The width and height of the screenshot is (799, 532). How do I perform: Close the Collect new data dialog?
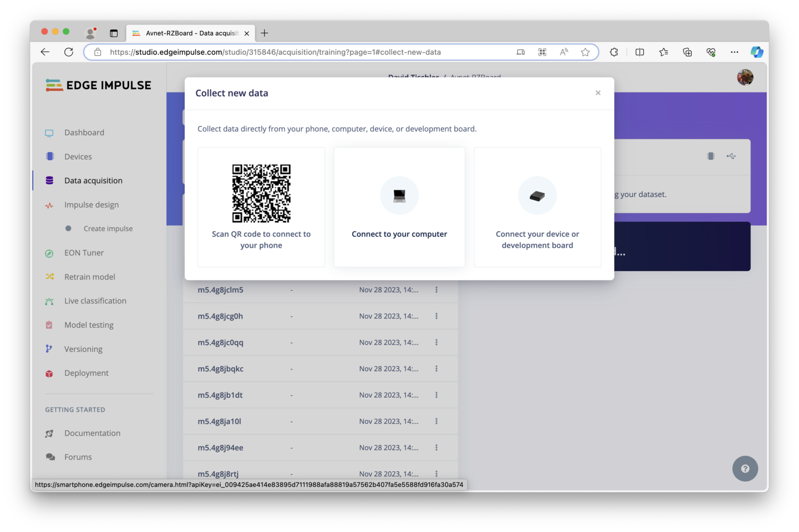coord(598,93)
